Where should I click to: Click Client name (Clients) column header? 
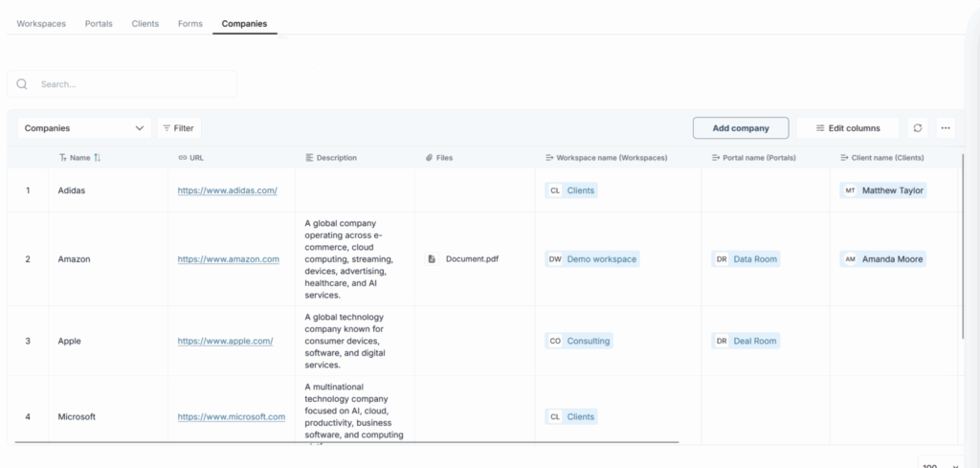coord(881,158)
